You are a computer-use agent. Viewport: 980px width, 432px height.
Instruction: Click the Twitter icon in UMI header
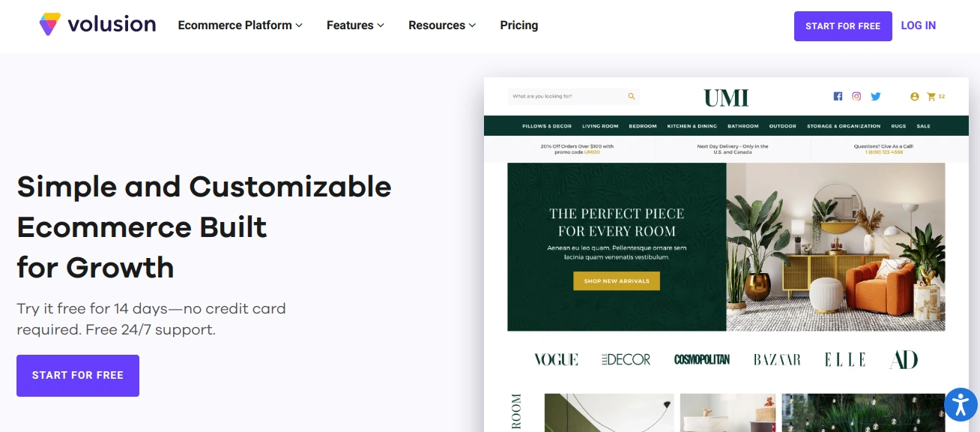(x=875, y=96)
